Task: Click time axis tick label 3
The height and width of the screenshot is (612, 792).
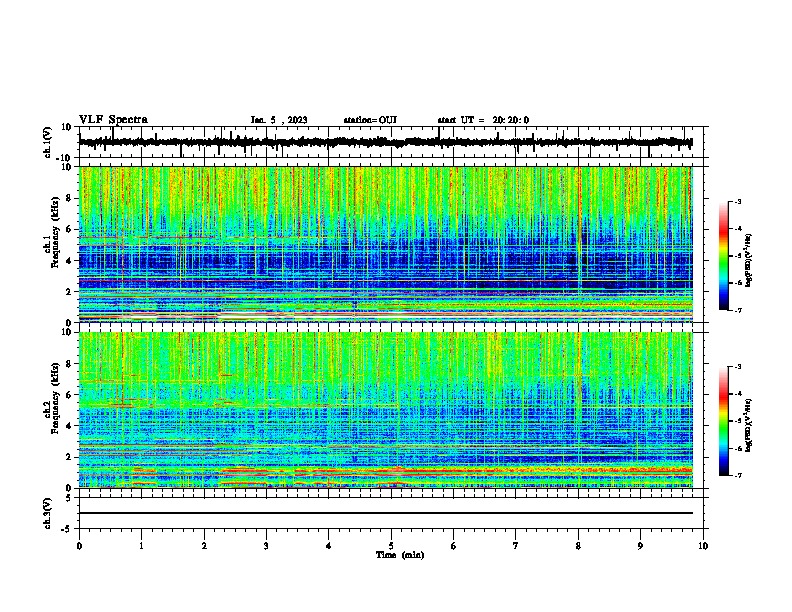Action: tap(266, 546)
